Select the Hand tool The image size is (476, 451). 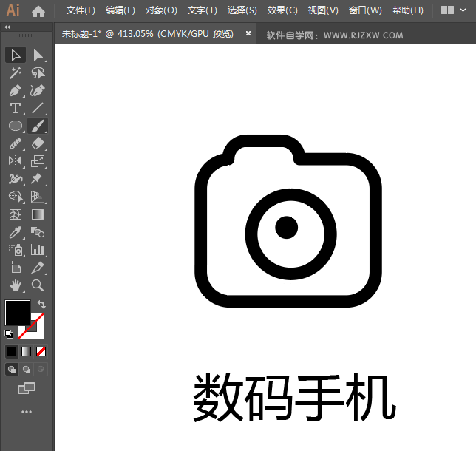point(15,285)
